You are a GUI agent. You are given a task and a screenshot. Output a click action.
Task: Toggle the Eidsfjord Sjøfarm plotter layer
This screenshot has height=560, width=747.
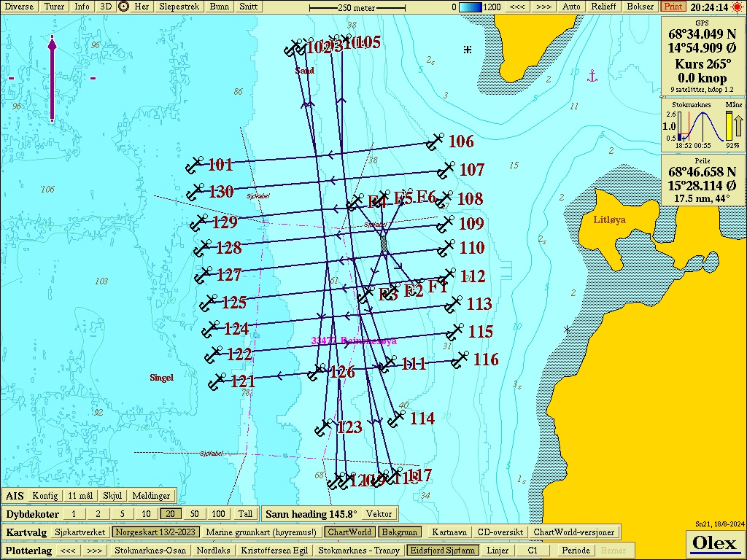tap(443, 550)
